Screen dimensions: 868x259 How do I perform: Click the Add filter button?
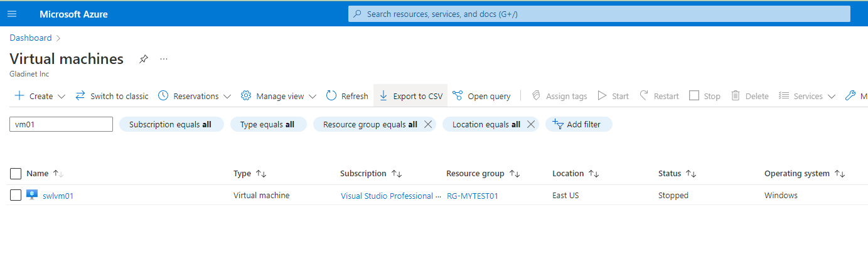[x=579, y=124]
